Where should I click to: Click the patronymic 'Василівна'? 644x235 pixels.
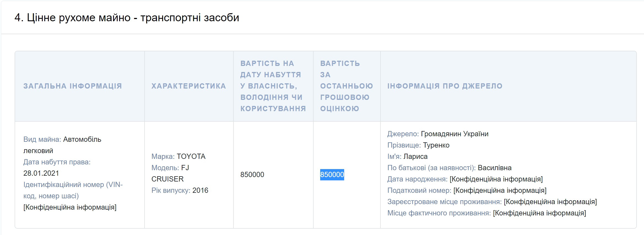click(x=494, y=168)
